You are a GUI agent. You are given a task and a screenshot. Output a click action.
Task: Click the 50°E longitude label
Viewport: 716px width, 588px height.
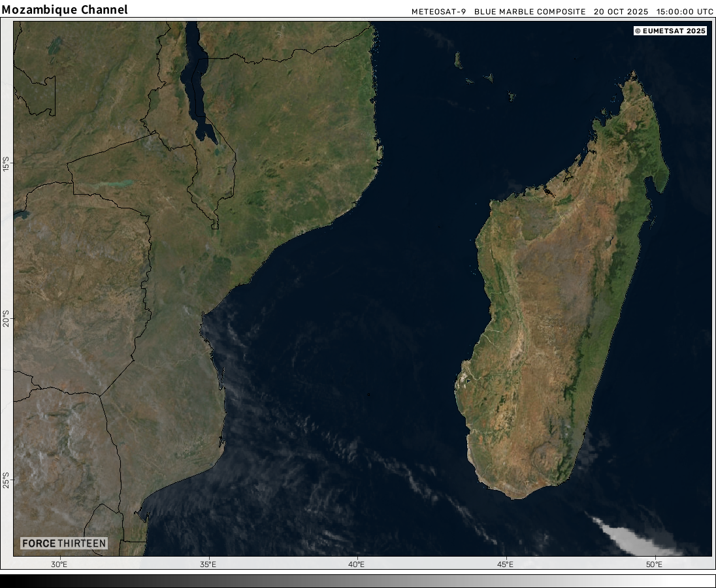click(x=654, y=564)
